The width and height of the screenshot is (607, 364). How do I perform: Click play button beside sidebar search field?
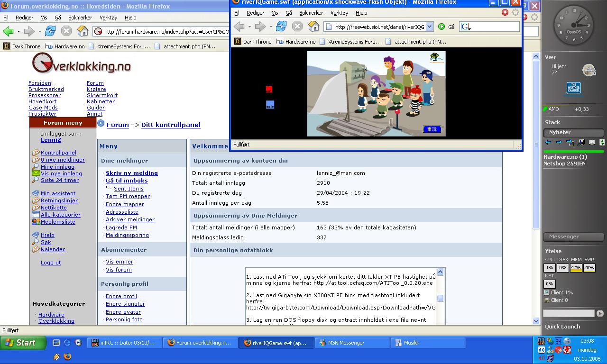600,313
